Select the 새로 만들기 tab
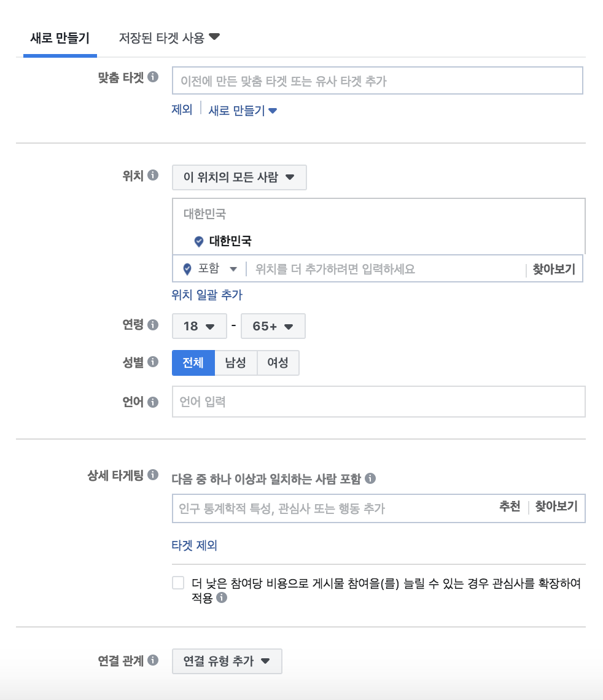Image resolution: width=603 pixels, height=700 pixels. (x=60, y=37)
